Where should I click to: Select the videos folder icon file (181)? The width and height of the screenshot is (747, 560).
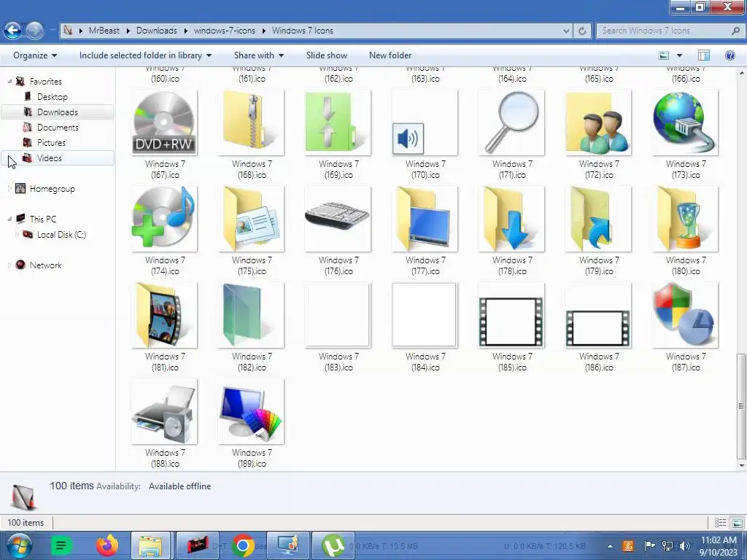coord(164,315)
